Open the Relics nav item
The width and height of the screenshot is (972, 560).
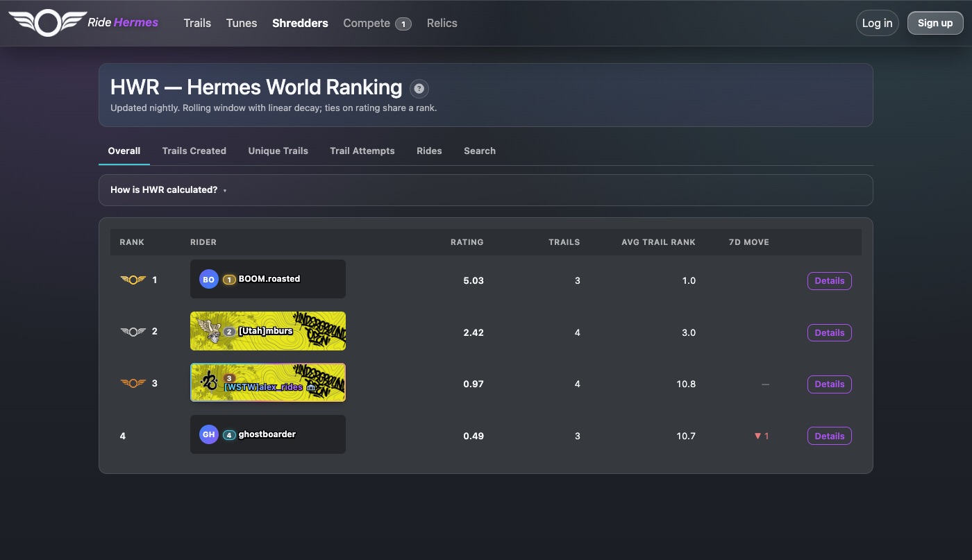(442, 23)
